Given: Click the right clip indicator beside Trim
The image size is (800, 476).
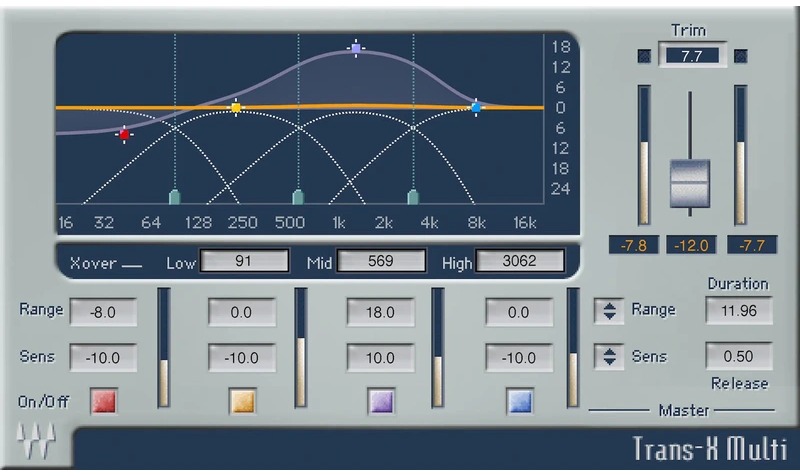Looking at the screenshot, I should (x=740, y=56).
